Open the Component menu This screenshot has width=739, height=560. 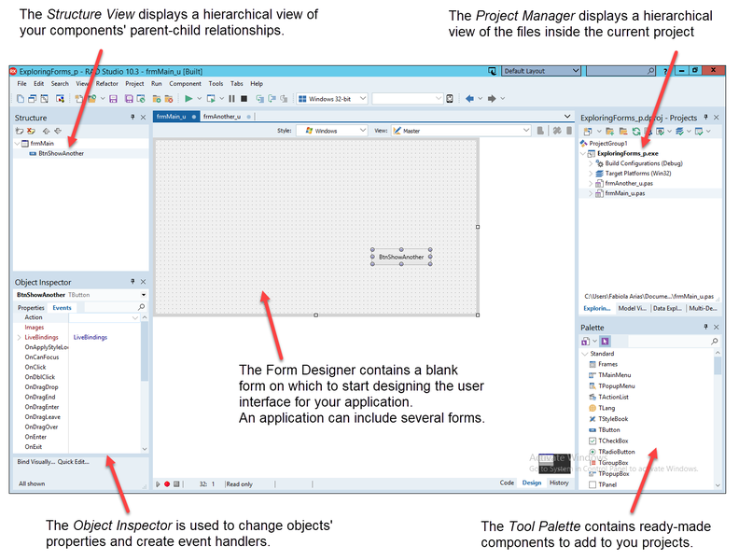coord(186,83)
